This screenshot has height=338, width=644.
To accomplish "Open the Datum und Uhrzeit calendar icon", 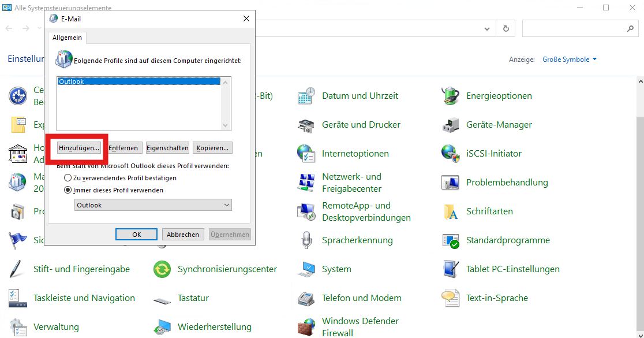I will click(x=306, y=96).
